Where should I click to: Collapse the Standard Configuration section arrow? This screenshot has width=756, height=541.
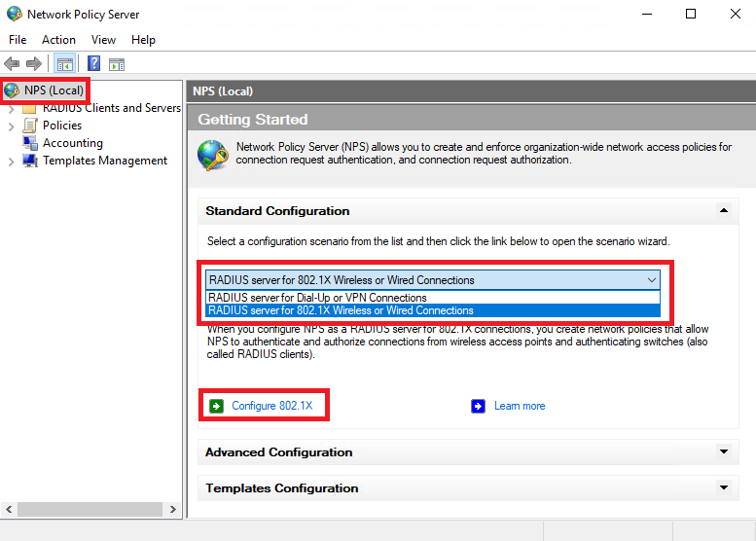point(723,210)
